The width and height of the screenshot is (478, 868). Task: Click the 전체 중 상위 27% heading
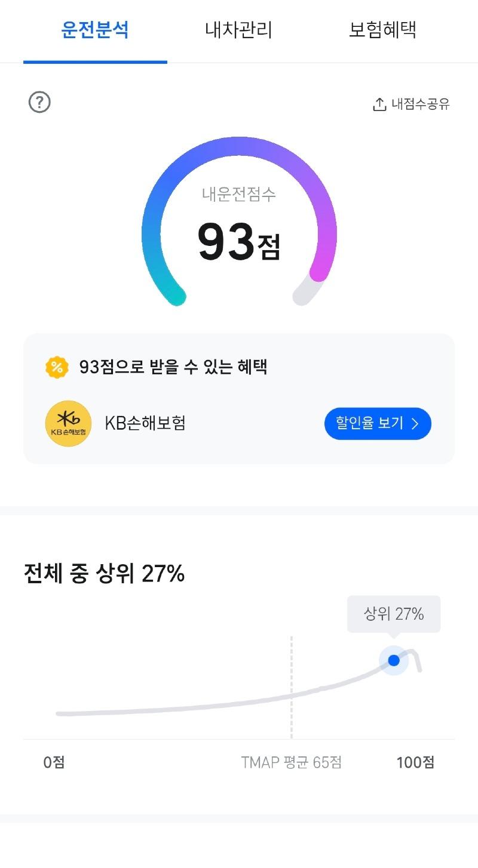point(104,574)
